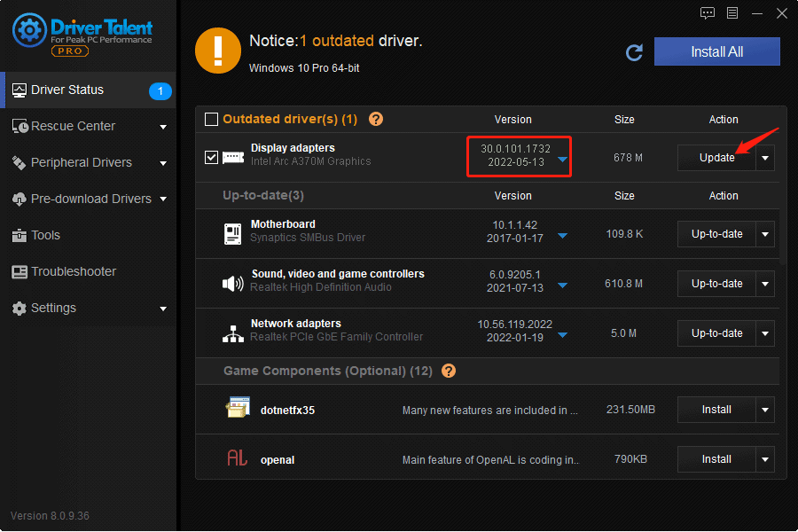Click the orange notice warning icon
Viewport: 798px width, 532px height.
click(218, 51)
